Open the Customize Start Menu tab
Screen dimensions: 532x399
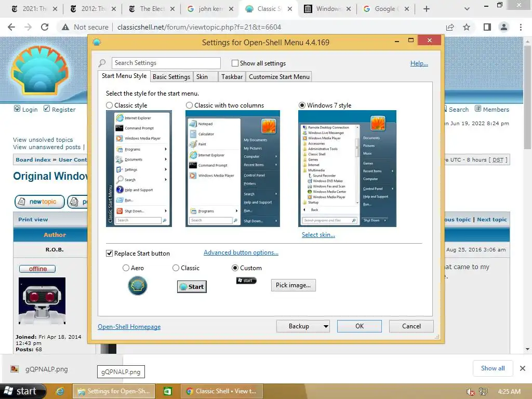click(x=279, y=77)
